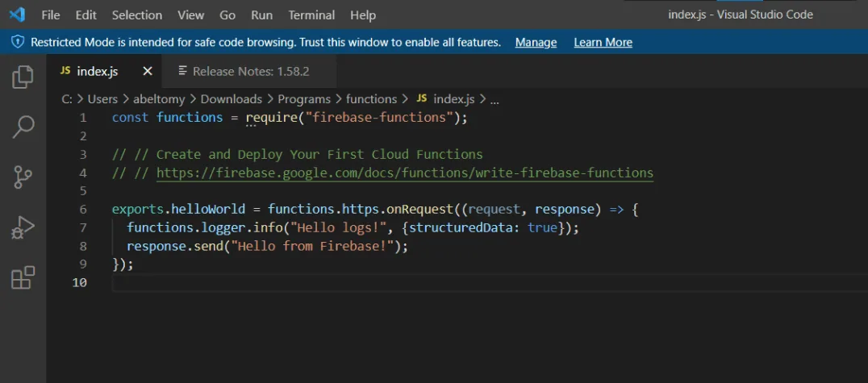Select the functions breadcrumb folder
Viewport: 868px width, 383px height.
click(x=371, y=99)
